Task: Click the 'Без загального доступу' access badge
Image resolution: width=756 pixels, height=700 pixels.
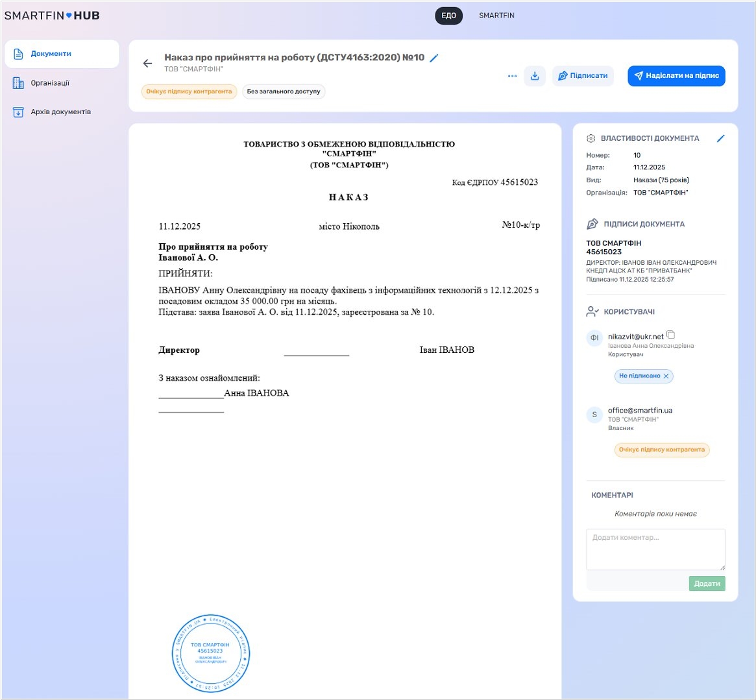Action: (284, 91)
